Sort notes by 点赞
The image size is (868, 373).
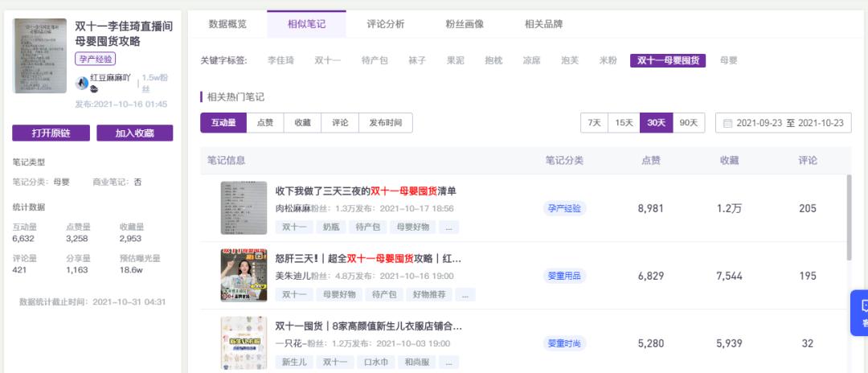click(x=265, y=123)
